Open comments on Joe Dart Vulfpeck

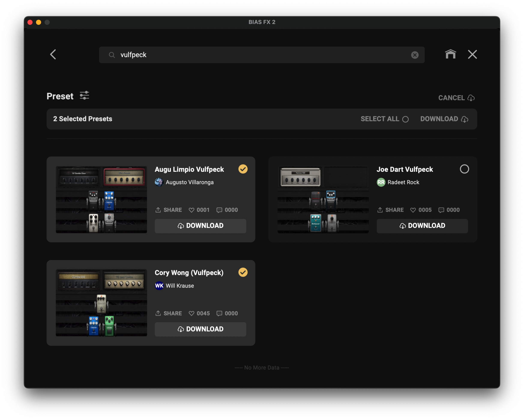click(x=441, y=210)
